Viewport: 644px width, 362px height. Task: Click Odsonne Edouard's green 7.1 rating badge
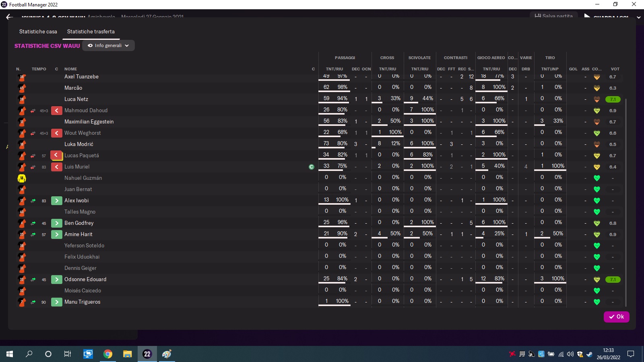613,280
